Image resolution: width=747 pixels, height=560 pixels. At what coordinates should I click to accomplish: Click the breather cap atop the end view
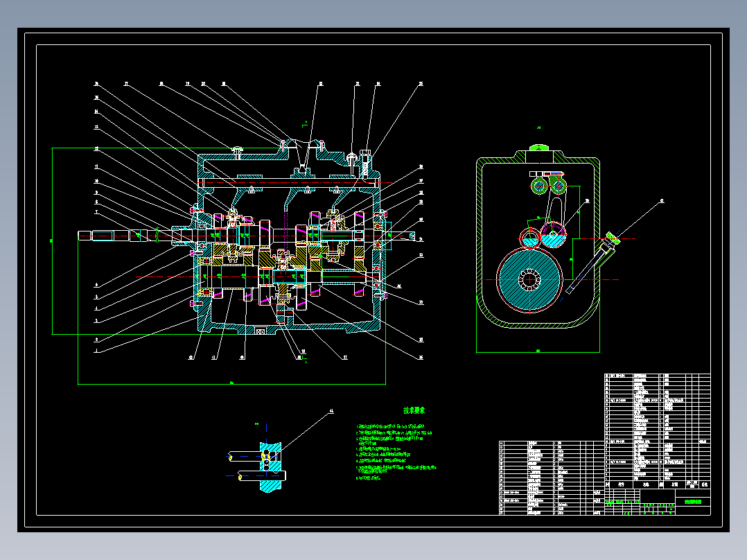tap(539, 147)
